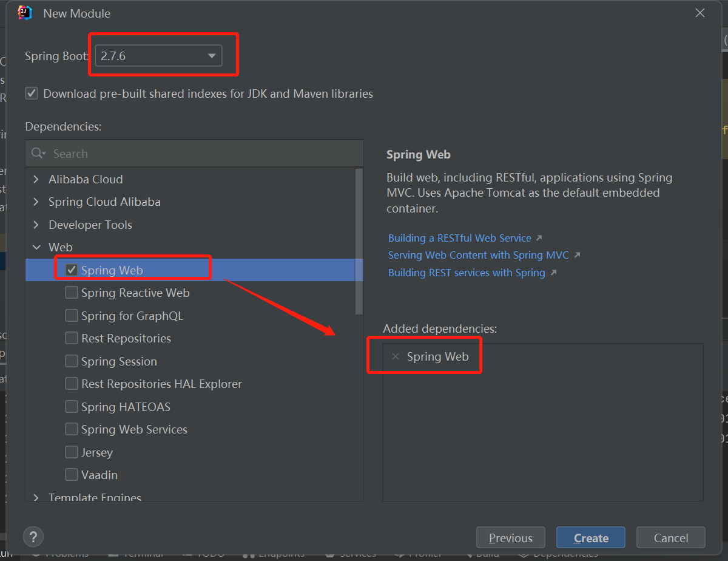Close the New Module dialog
The width and height of the screenshot is (728, 561).
tap(700, 13)
